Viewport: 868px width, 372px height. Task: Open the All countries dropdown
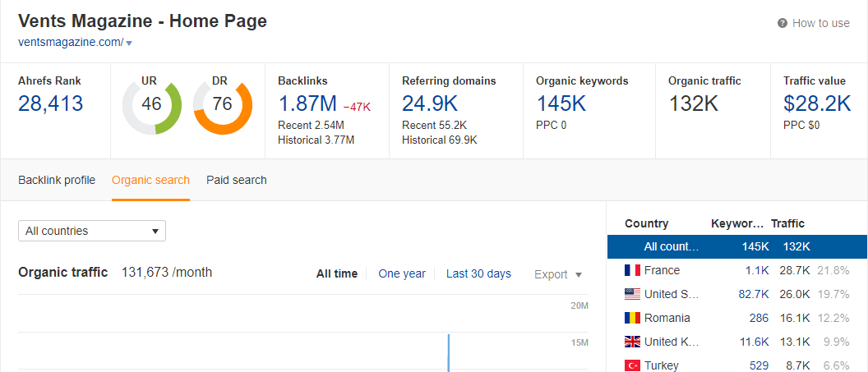coord(92,231)
